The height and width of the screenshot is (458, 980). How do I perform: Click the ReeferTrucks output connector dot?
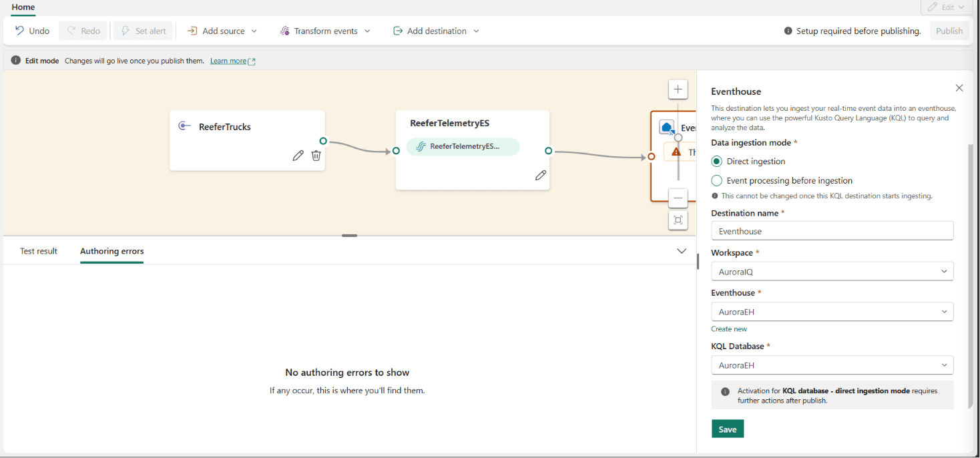click(323, 141)
